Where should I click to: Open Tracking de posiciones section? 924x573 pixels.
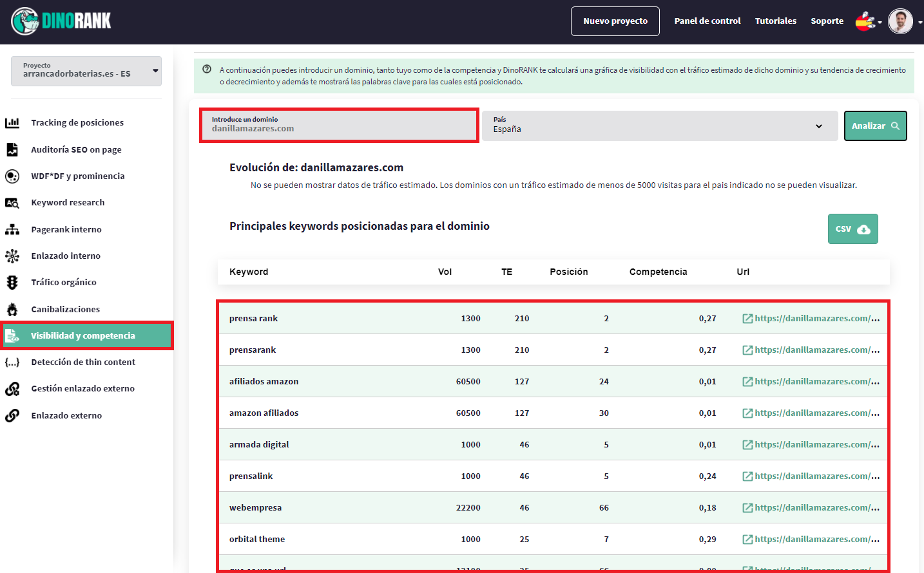[77, 122]
